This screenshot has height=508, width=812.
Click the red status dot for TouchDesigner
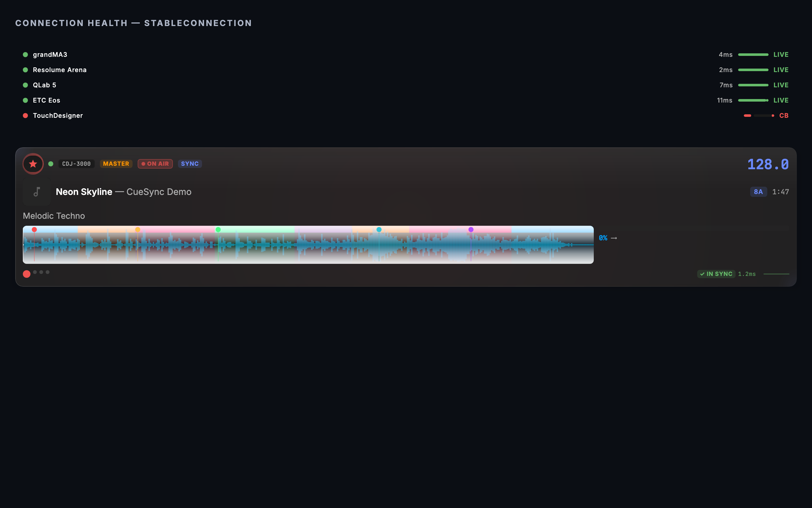25,116
